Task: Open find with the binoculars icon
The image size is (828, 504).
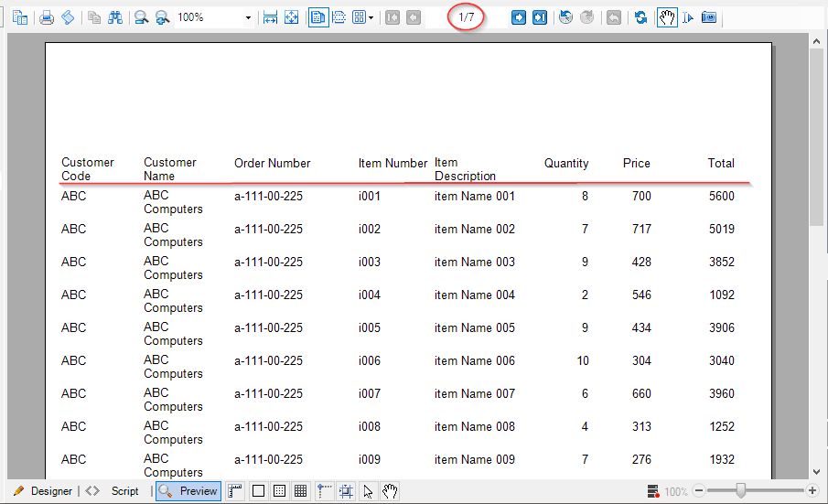Action: pyautogui.click(x=114, y=18)
